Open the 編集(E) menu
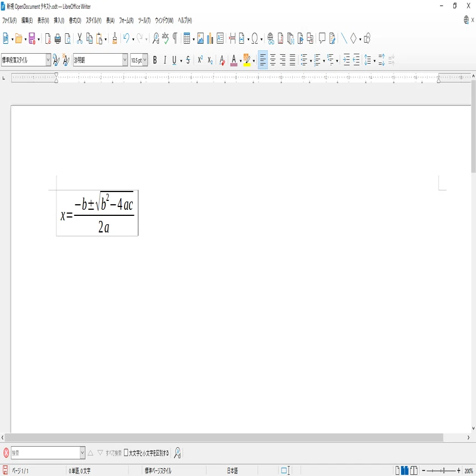Viewport: 476px width, 476px height. tap(27, 20)
